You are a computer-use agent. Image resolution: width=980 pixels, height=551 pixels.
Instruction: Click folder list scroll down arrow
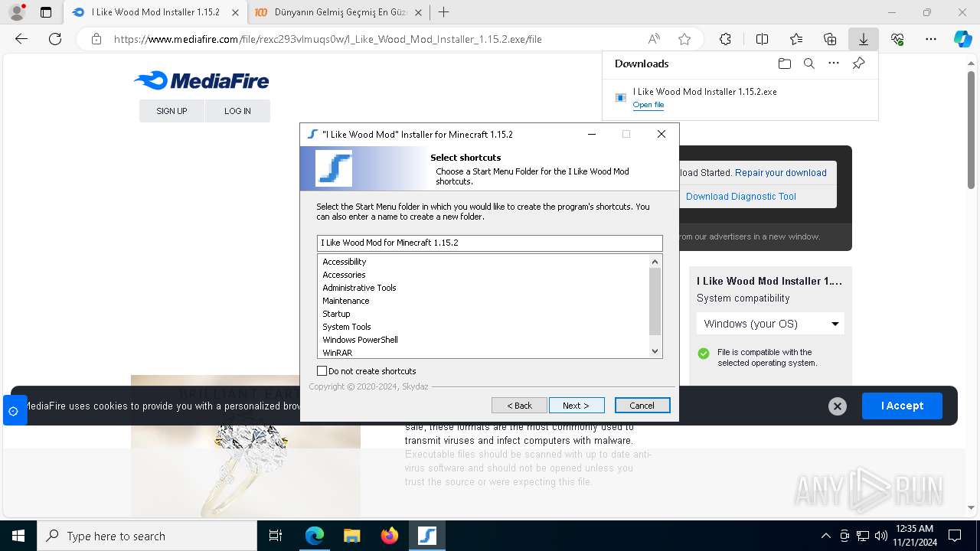655,351
